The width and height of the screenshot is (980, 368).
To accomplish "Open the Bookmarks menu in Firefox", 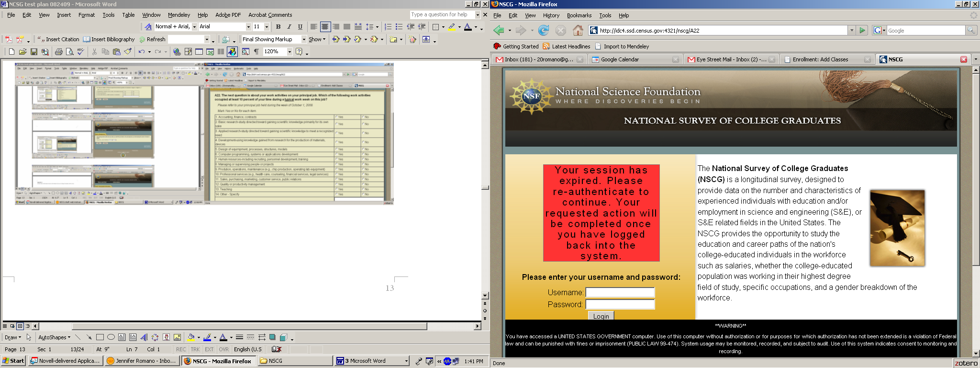I will tap(579, 15).
